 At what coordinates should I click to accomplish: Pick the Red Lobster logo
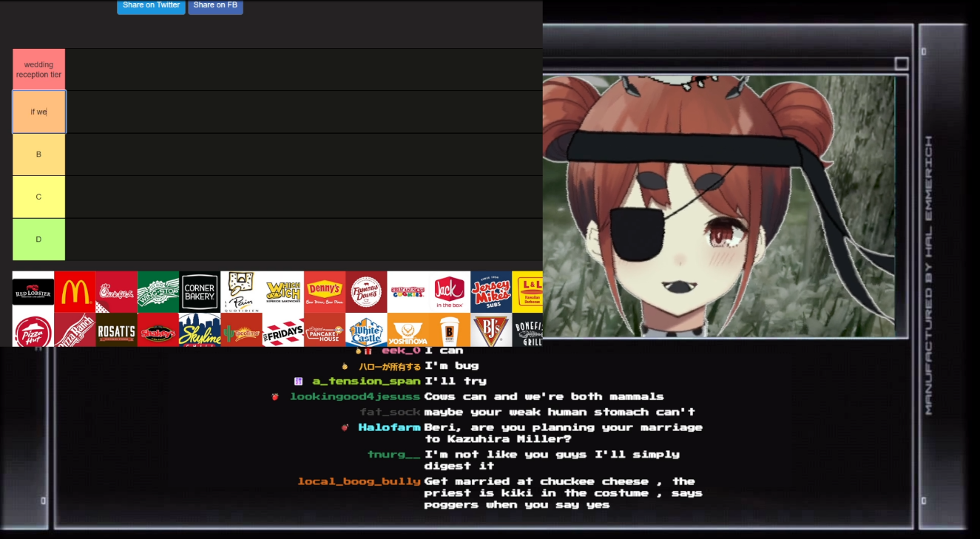(33, 292)
